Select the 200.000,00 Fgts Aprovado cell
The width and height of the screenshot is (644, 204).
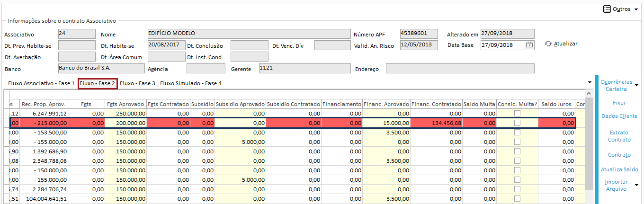[x=125, y=123]
